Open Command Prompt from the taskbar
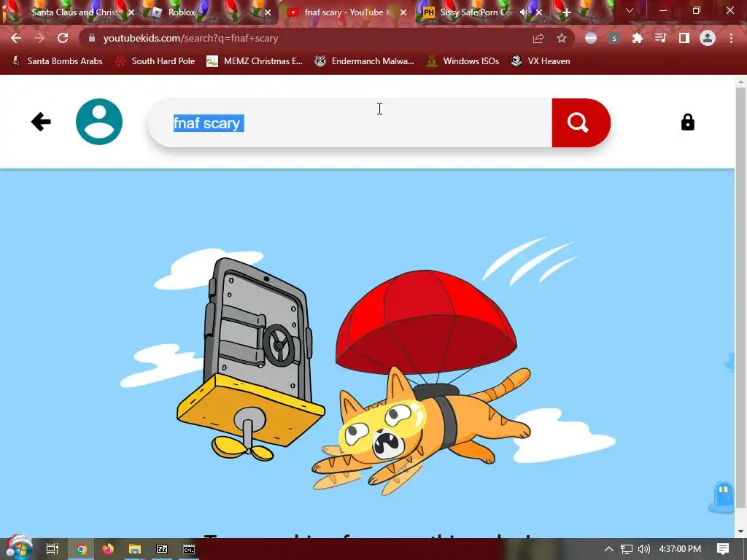Screen dimensions: 747x560 [189, 549]
